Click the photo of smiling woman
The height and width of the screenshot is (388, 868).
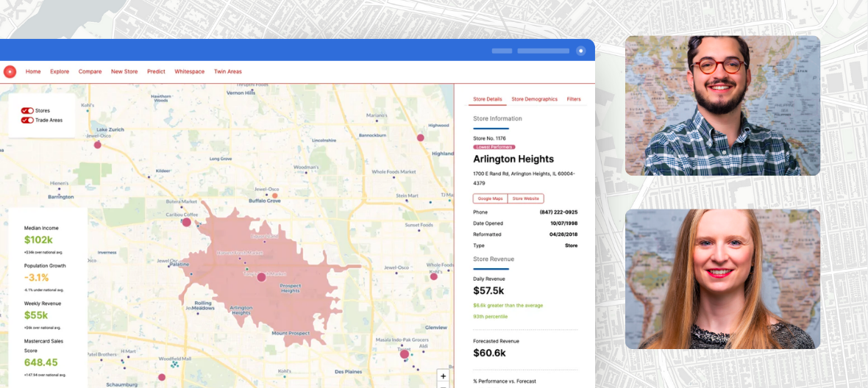point(722,279)
